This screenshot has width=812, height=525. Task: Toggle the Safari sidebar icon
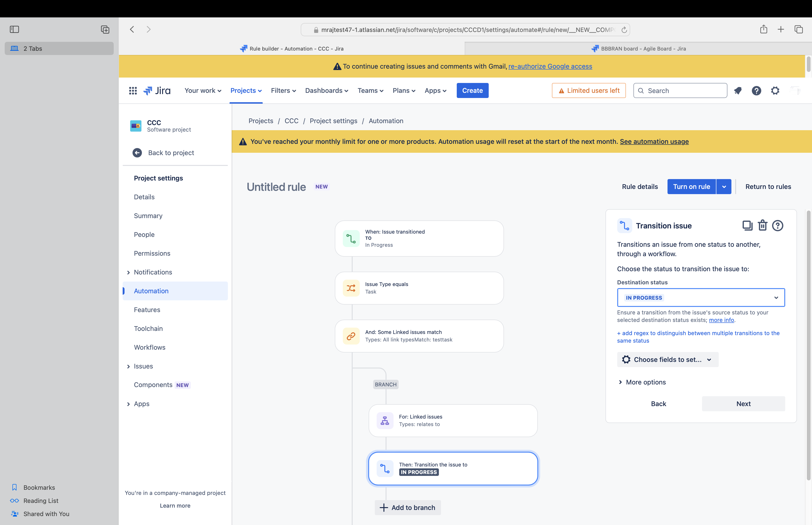[14, 29]
